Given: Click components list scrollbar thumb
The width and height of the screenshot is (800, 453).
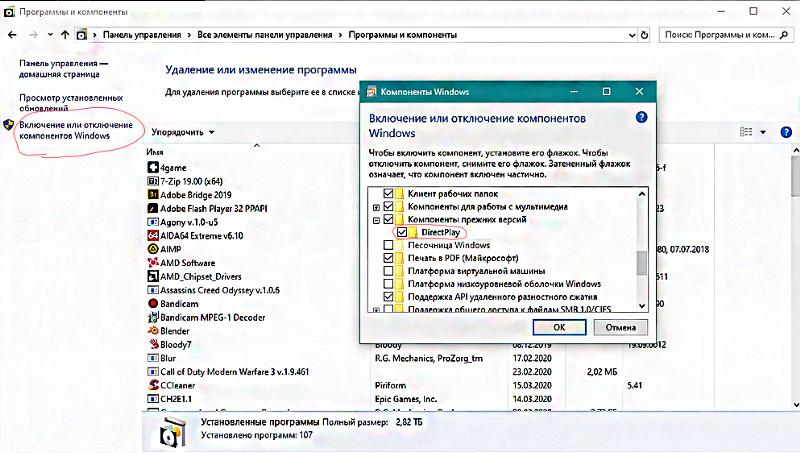Looking at the screenshot, I should pyautogui.click(x=642, y=263).
